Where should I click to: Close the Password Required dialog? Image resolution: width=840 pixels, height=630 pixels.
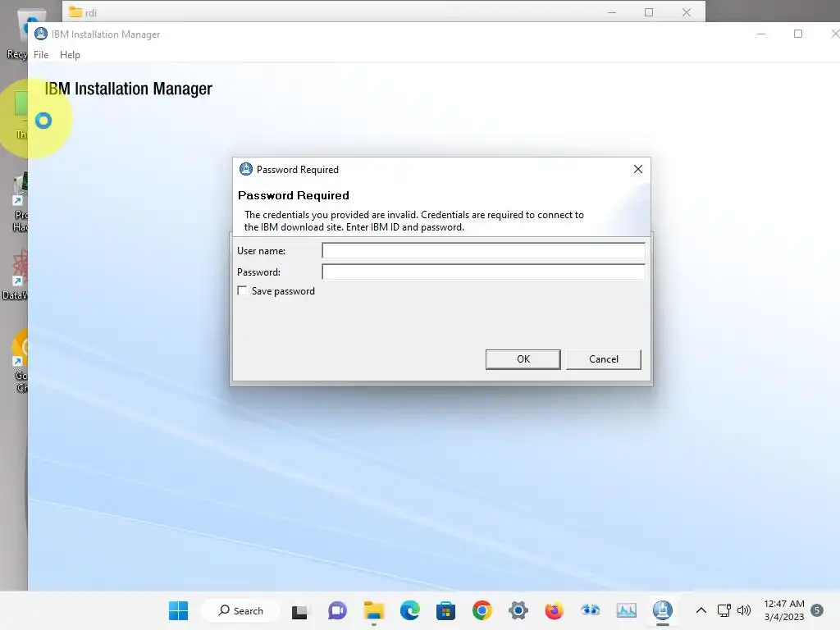click(x=637, y=169)
